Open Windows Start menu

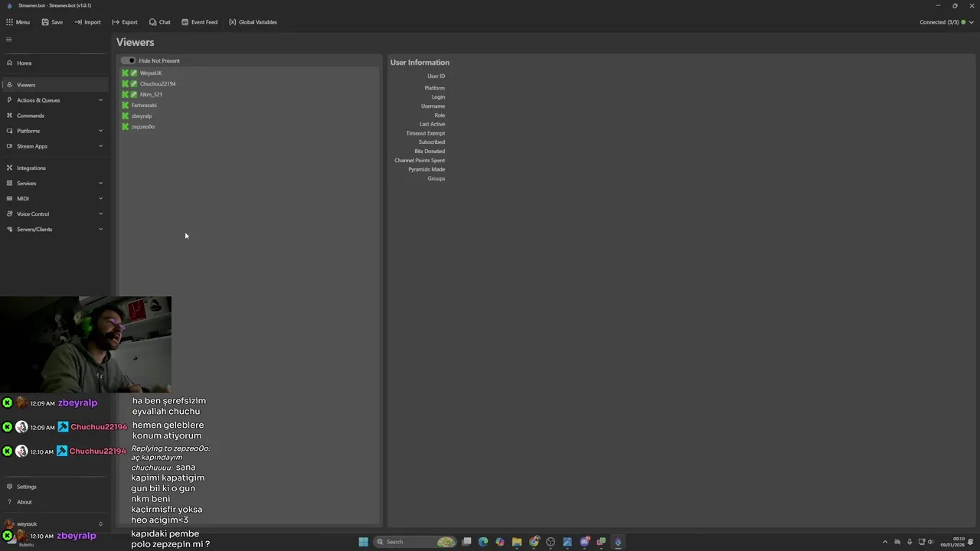point(364,542)
